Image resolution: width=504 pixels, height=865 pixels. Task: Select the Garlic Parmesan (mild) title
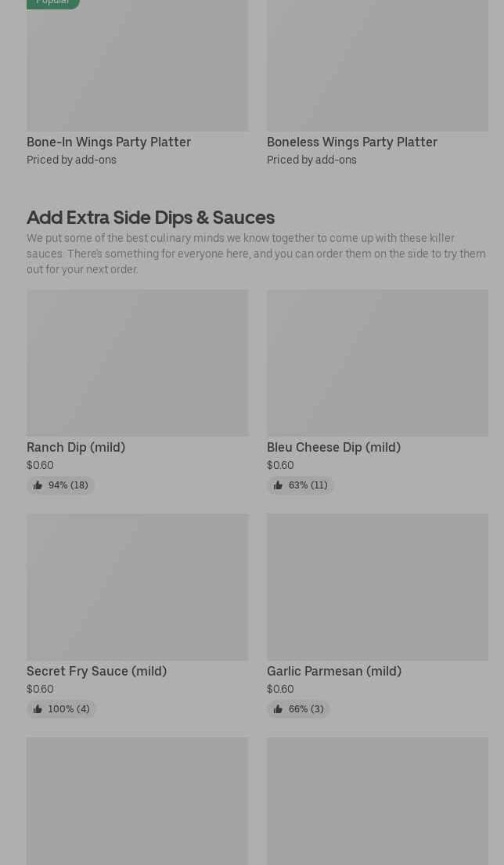334,671
